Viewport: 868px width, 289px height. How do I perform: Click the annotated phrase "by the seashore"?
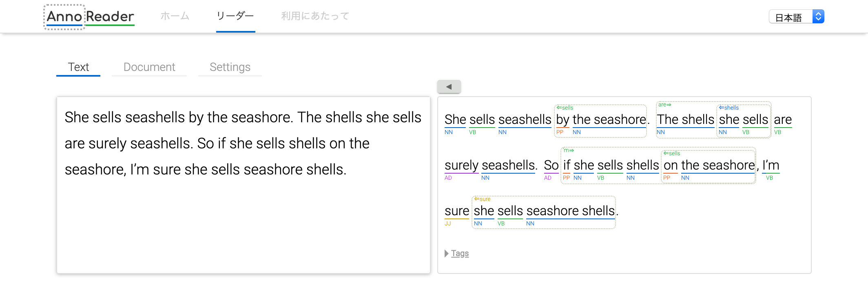point(601,120)
